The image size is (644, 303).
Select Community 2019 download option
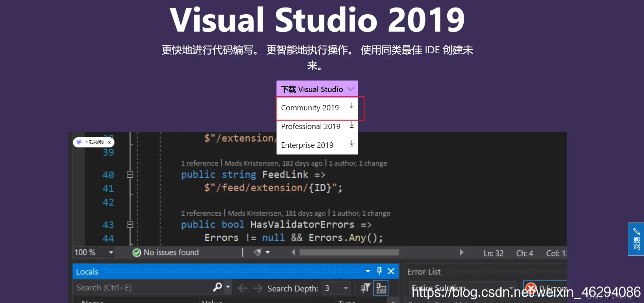coord(317,108)
